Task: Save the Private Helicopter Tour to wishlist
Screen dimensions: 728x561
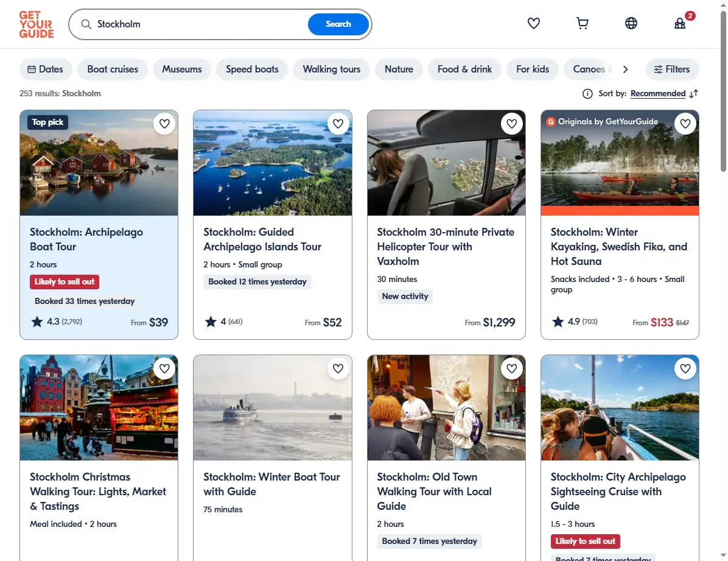Action: 512,124
